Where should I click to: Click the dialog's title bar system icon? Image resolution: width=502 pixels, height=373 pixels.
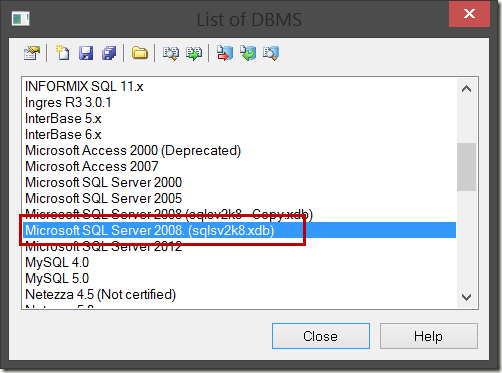click(x=21, y=19)
